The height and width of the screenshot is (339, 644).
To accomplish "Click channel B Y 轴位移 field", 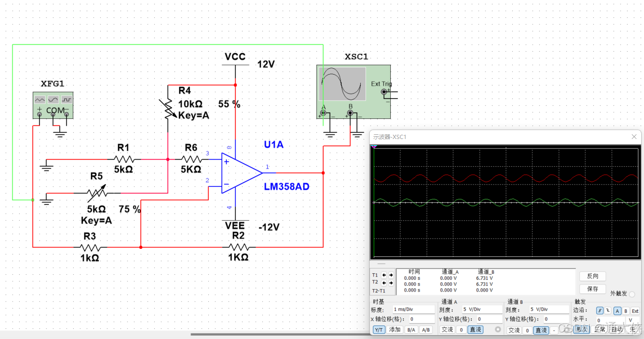I will coord(556,319).
